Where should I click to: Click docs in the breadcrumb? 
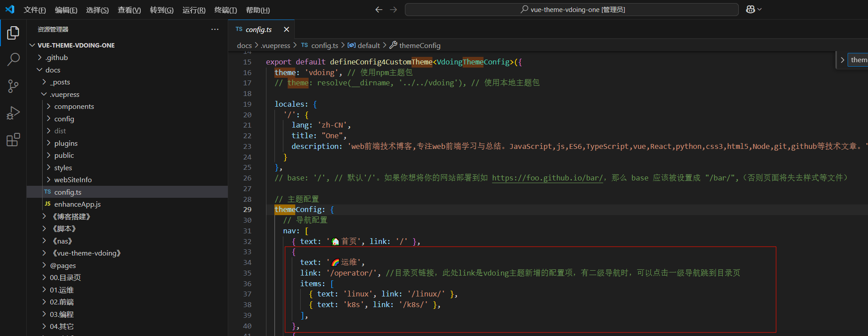pyautogui.click(x=244, y=45)
